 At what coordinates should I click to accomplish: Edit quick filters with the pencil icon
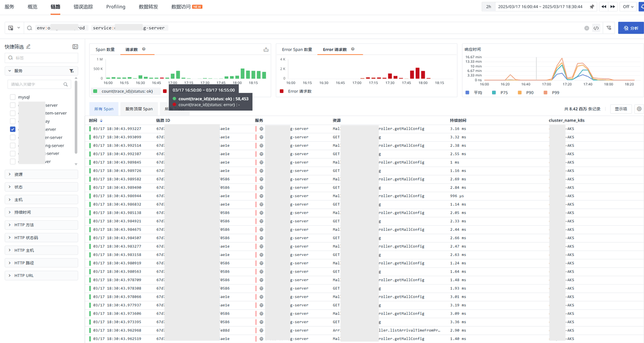click(x=29, y=46)
